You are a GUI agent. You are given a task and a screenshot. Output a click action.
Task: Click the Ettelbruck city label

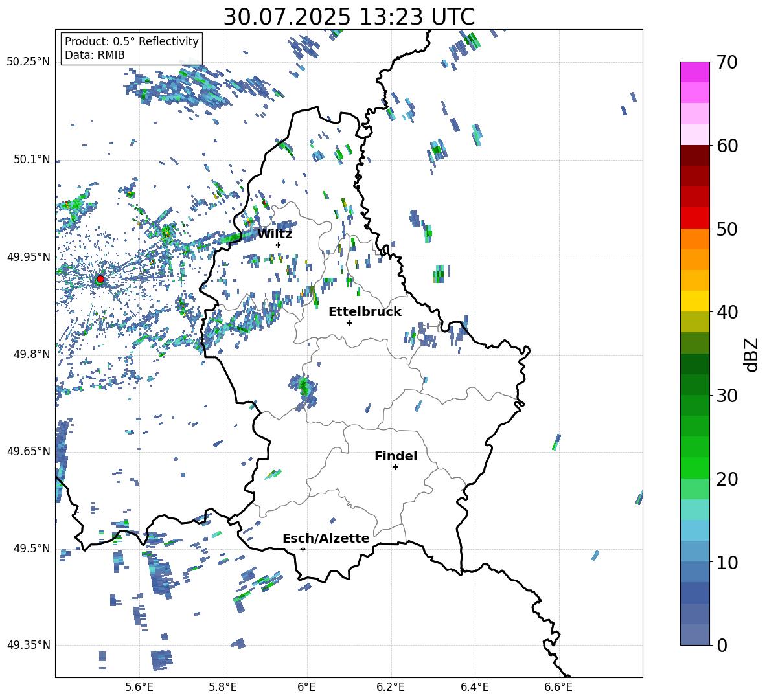pos(365,312)
